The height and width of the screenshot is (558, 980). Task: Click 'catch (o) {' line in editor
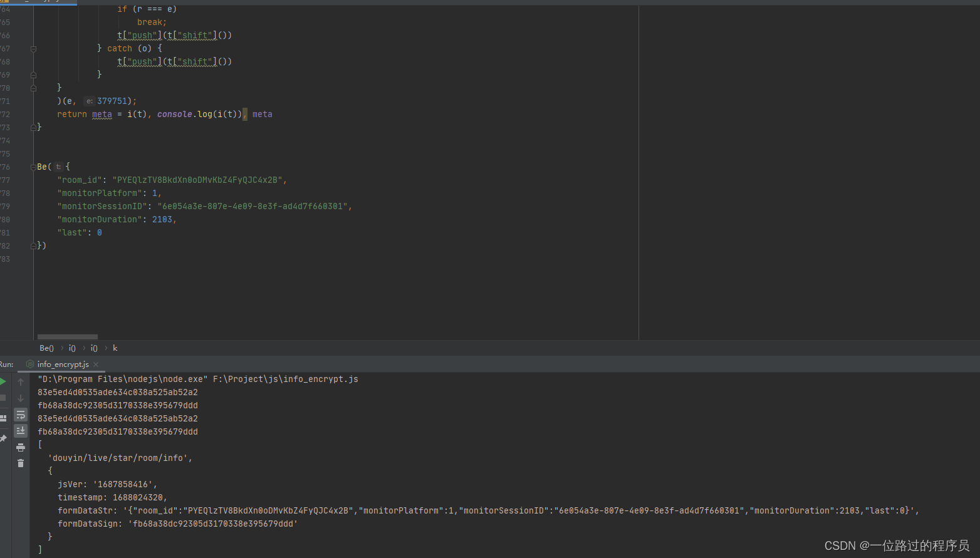(130, 48)
